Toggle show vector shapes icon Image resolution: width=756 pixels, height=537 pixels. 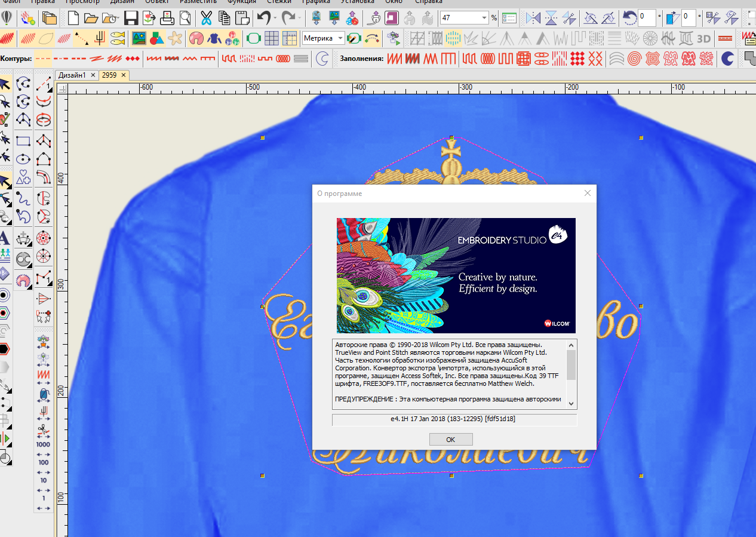[157, 39]
